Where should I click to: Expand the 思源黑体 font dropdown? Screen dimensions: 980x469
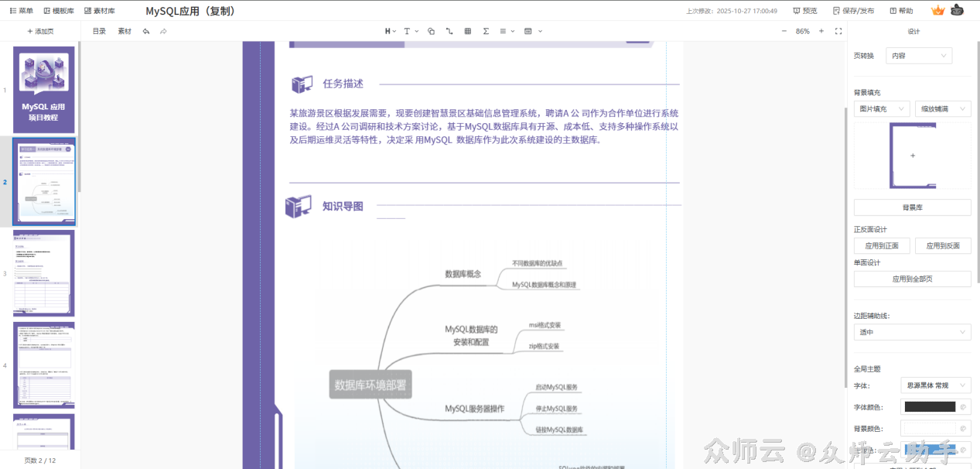pyautogui.click(x=935, y=385)
